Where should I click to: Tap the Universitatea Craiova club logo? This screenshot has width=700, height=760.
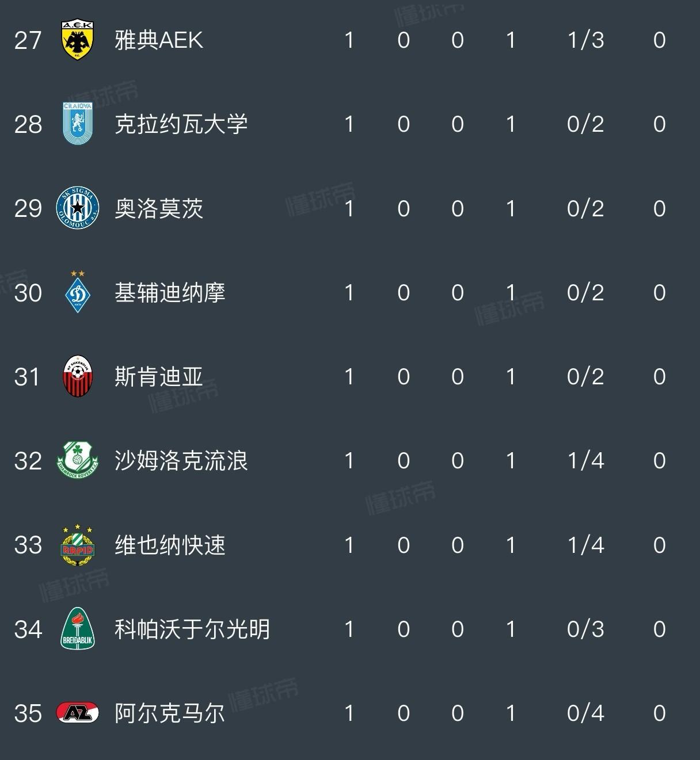click(x=77, y=124)
